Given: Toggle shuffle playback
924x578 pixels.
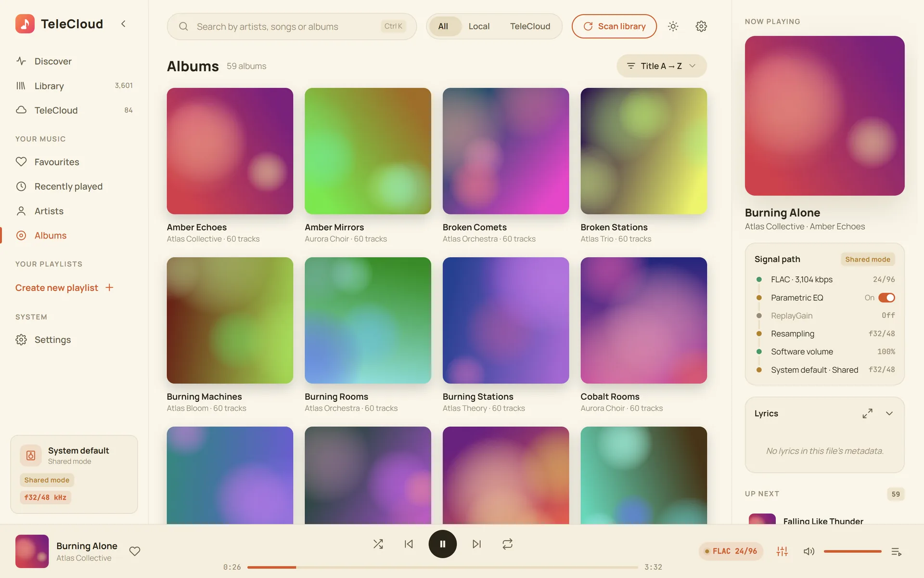Looking at the screenshot, I should (x=378, y=544).
